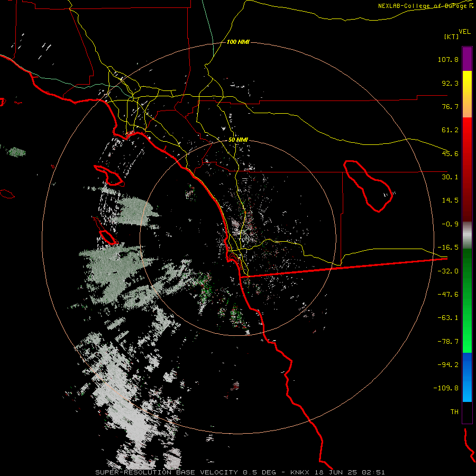Viewport: 476px width, 476px height.
Task: Click the 50 NMI range ring label
Action: coord(238,140)
